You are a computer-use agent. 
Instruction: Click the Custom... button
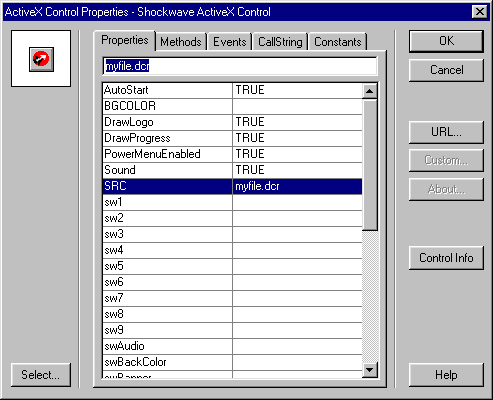click(446, 160)
